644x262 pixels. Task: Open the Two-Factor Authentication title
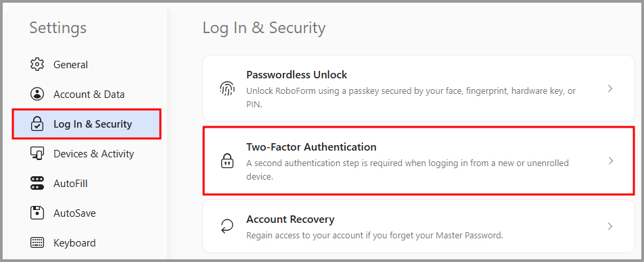click(x=311, y=147)
